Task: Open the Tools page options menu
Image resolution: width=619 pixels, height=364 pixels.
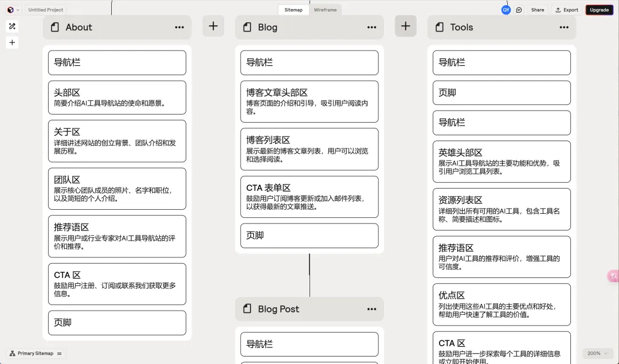Action: pos(564,28)
